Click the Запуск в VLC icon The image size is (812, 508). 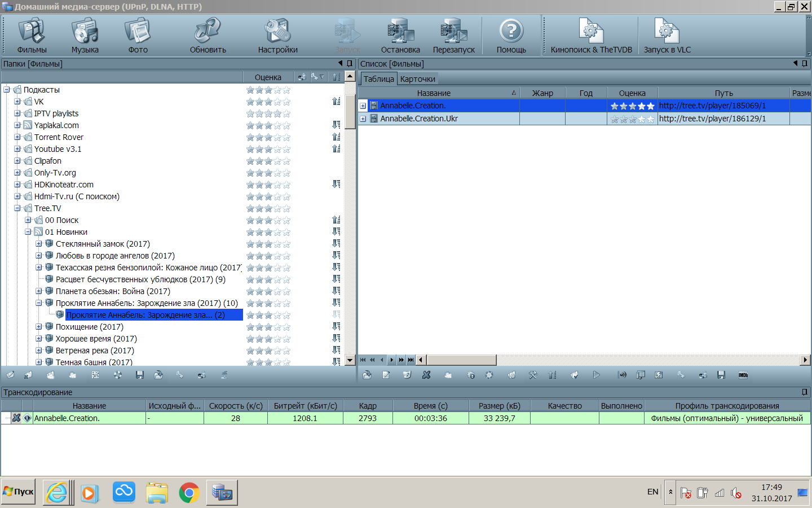[667, 36]
